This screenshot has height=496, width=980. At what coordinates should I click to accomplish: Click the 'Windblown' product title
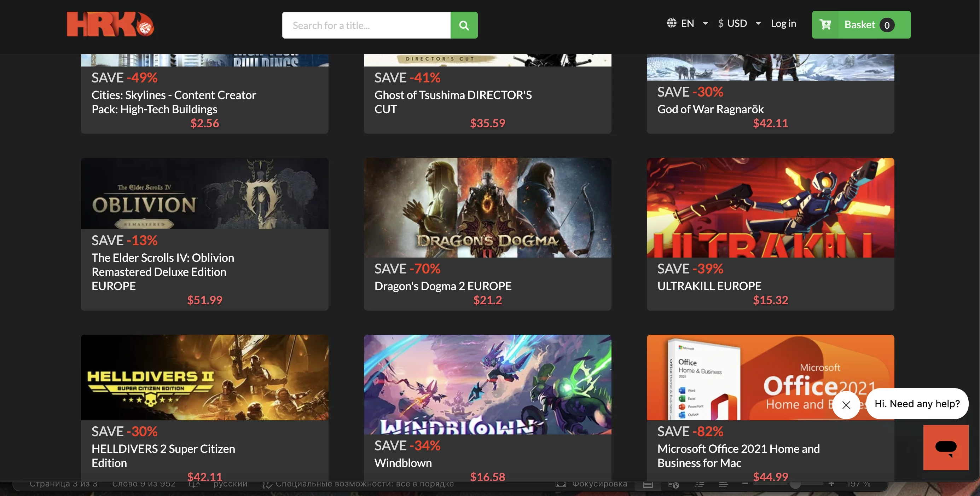coord(403,463)
